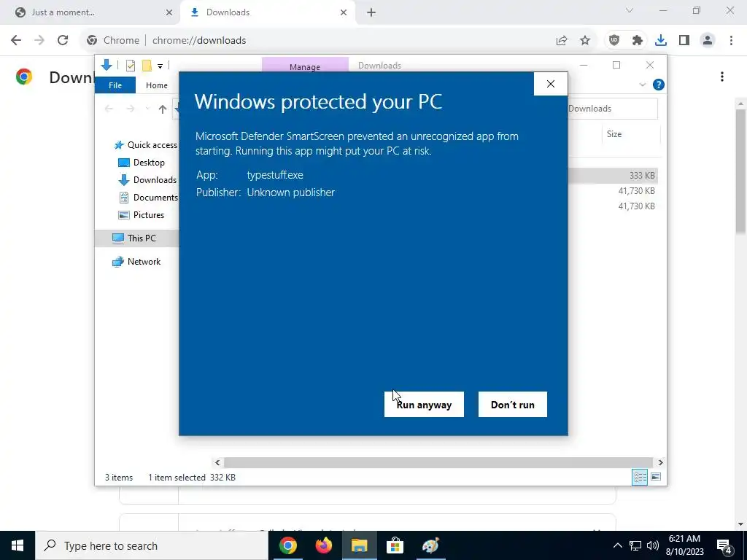This screenshot has width=747, height=560.
Task: Open the notification center
Action: pyautogui.click(x=724, y=545)
